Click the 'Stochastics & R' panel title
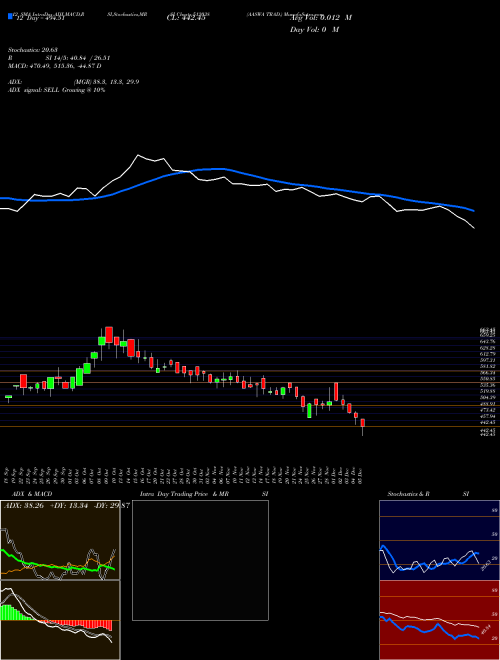The height and width of the screenshot is (660, 500). point(409,494)
